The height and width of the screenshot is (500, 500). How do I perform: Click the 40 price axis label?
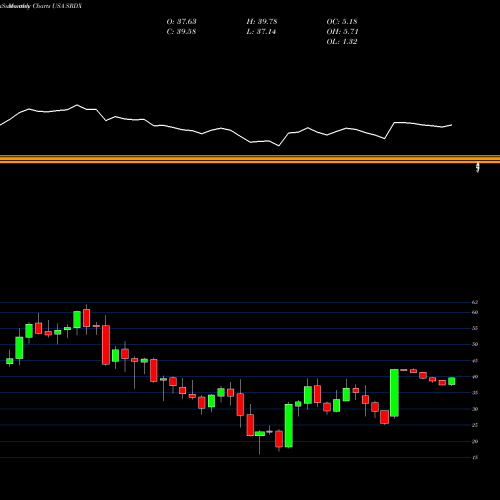coord(475,377)
